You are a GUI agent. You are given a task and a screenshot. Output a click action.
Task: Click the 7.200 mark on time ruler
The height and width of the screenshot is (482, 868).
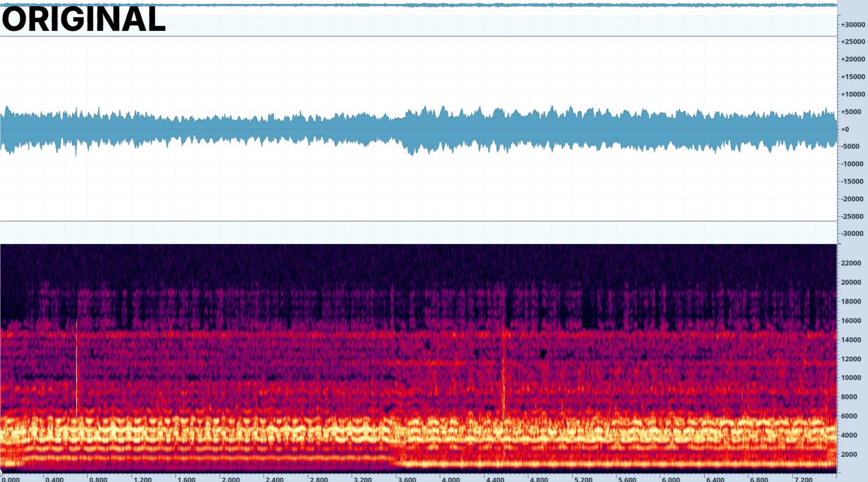[x=803, y=479]
